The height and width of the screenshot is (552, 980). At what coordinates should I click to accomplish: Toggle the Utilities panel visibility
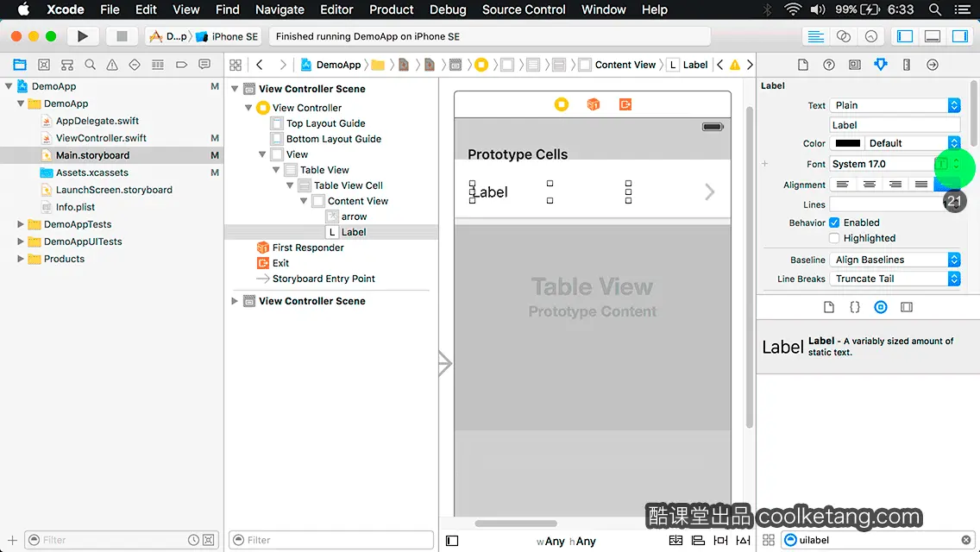[959, 36]
